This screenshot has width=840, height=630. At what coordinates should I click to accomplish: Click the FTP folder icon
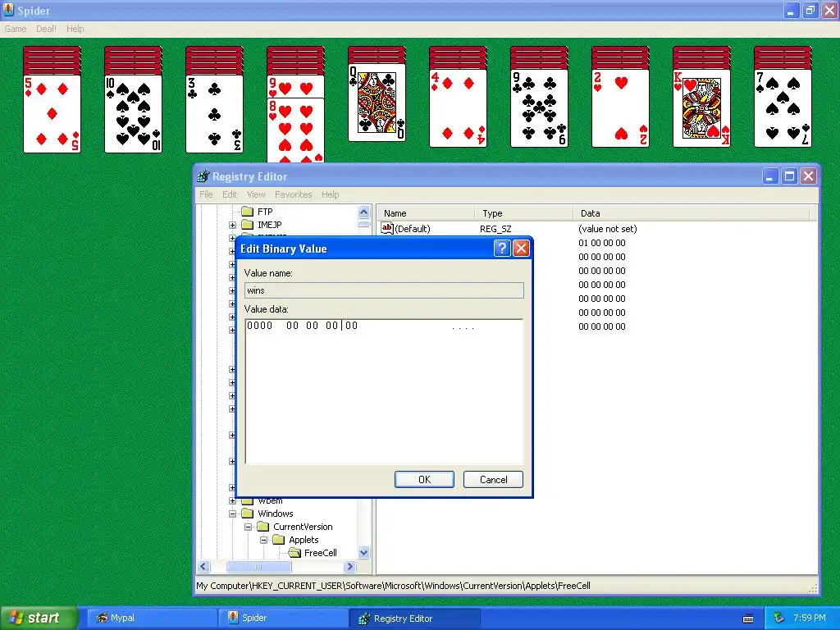(x=247, y=212)
